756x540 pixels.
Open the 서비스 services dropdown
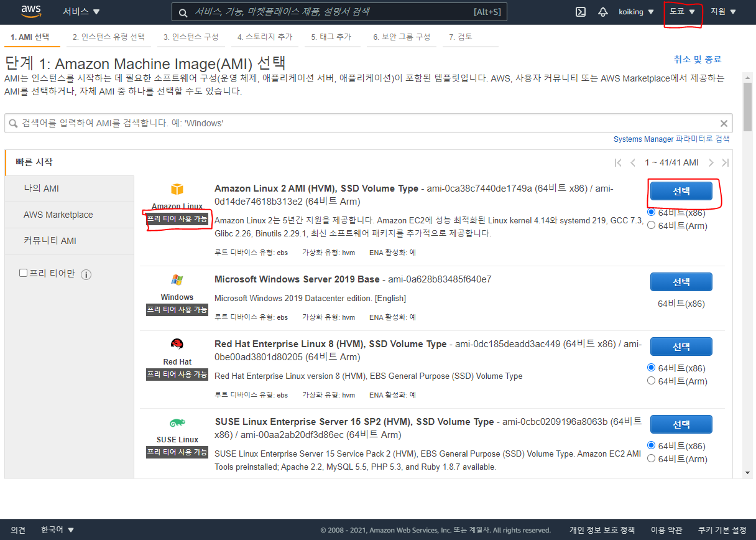coord(81,12)
